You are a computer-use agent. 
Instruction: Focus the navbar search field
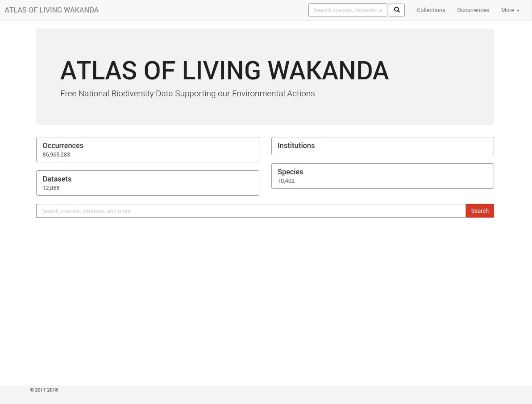tap(348, 10)
